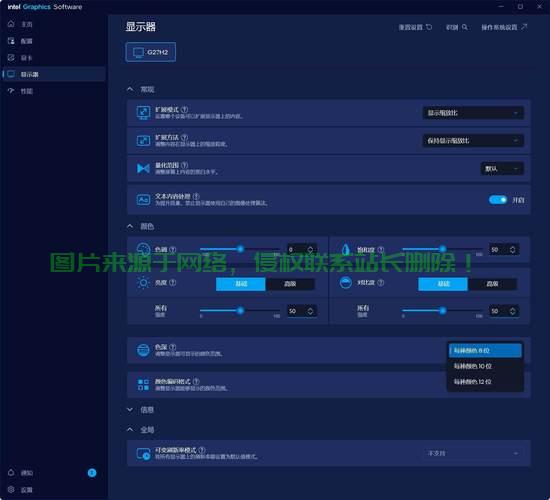Click the 扩展模式 scaling mode icon
Screen dimensions: 550x500
click(x=143, y=113)
